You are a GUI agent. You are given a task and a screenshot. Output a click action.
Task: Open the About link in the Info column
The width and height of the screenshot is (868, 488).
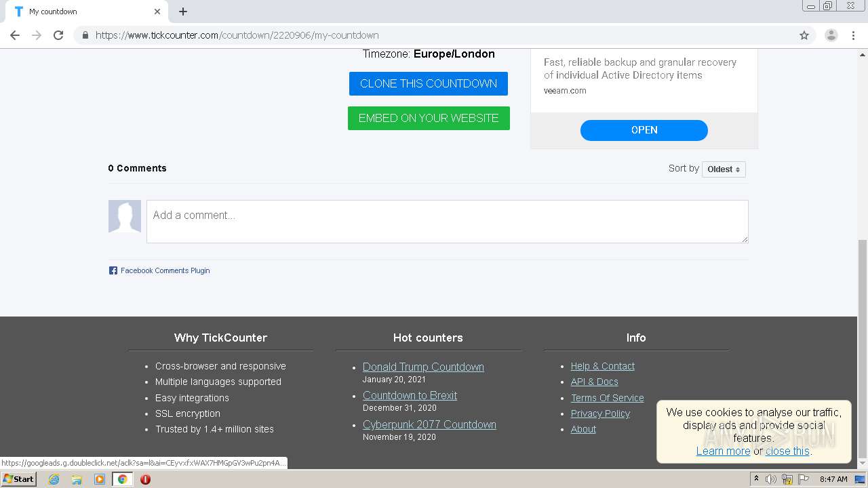click(x=583, y=429)
